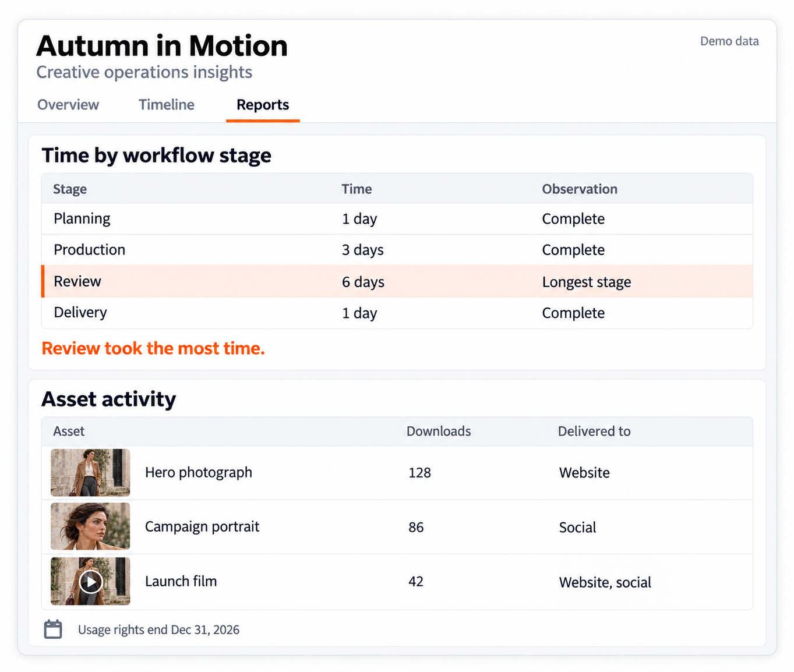Click the Asset activity heading
Image resolution: width=794 pixels, height=672 pixels.
click(109, 399)
